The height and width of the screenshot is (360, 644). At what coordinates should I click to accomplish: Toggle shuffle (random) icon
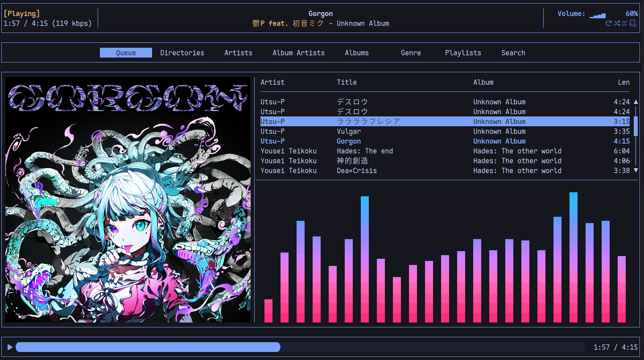(616, 24)
